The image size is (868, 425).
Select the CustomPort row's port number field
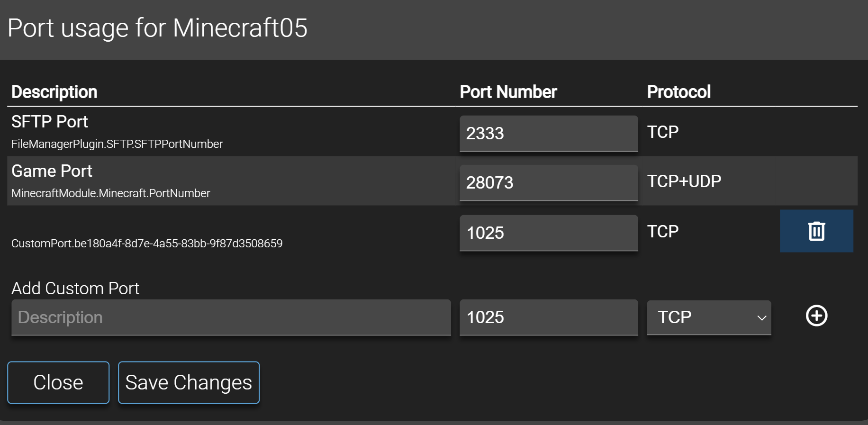coord(549,233)
